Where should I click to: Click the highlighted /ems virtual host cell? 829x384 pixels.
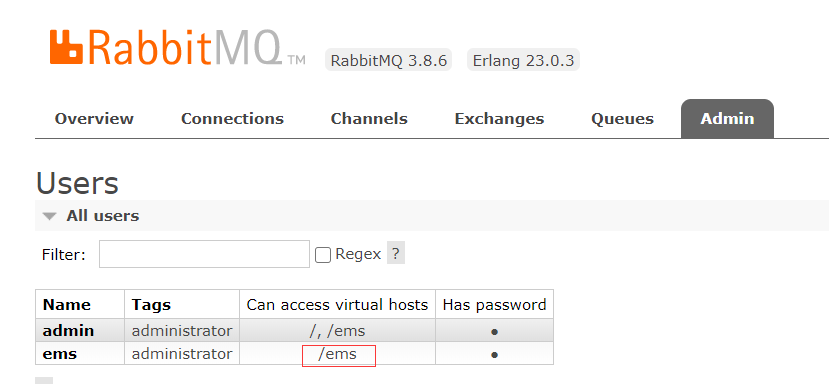pyautogui.click(x=338, y=355)
